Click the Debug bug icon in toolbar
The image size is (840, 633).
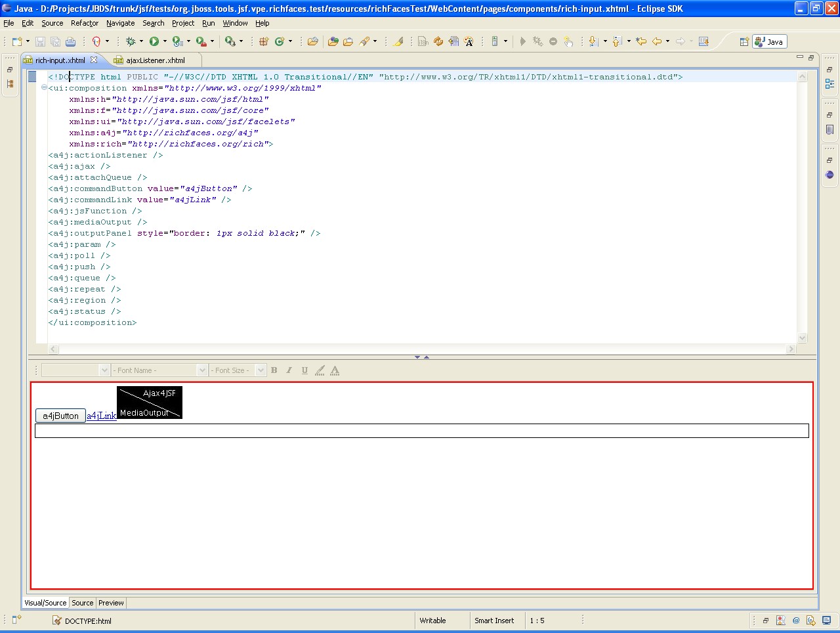(x=131, y=41)
